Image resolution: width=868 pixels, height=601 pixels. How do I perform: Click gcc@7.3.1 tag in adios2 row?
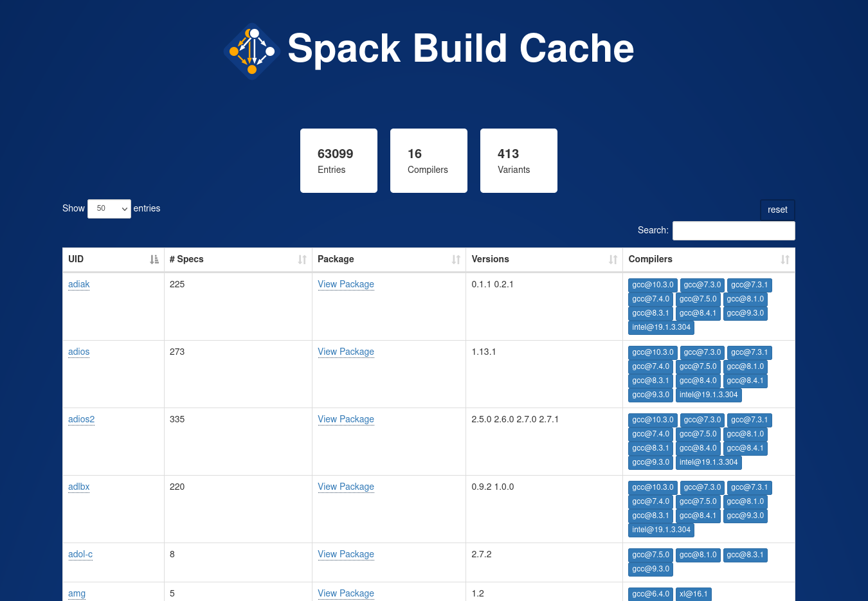point(749,420)
